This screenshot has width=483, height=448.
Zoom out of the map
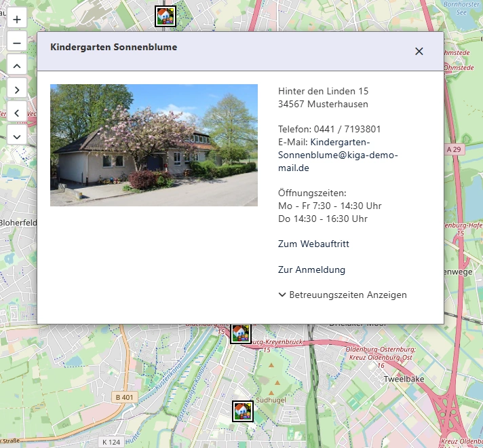[x=17, y=42]
